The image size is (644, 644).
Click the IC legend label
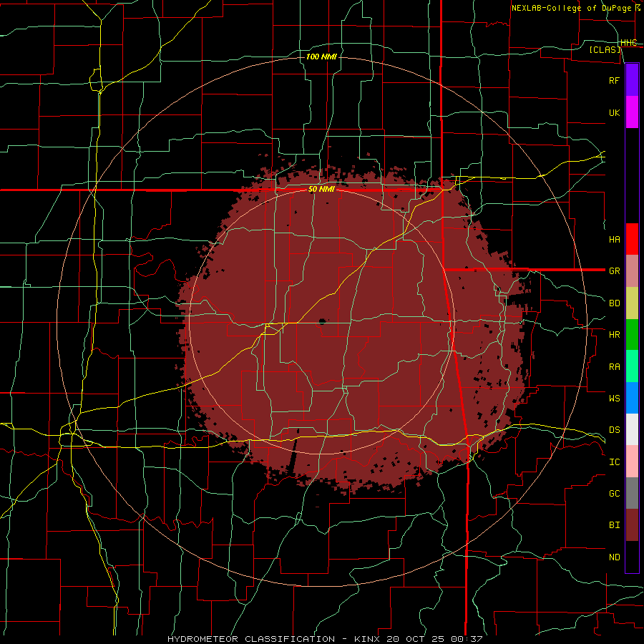pyautogui.click(x=614, y=462)
